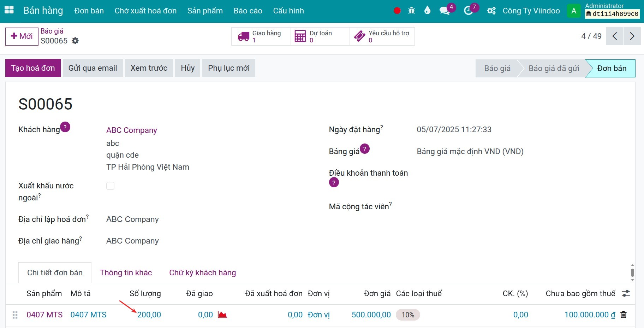The height and width of the screenshot is (328, 644).
Task: Click Tạo hoá đơn button
Action: click(33, 68)
